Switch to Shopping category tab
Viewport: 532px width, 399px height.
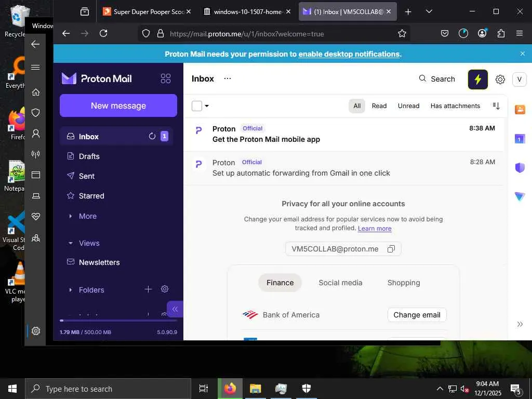[404, 283]
